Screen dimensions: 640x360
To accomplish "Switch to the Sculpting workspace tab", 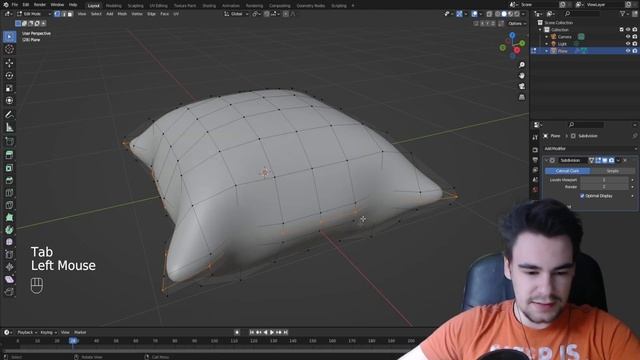I will (136, 6).
